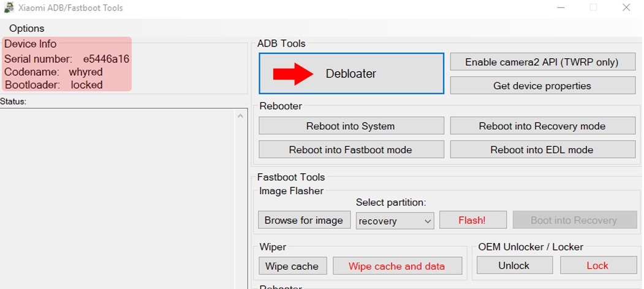Click the 'Image Flasher' group label

pos(292,191)
